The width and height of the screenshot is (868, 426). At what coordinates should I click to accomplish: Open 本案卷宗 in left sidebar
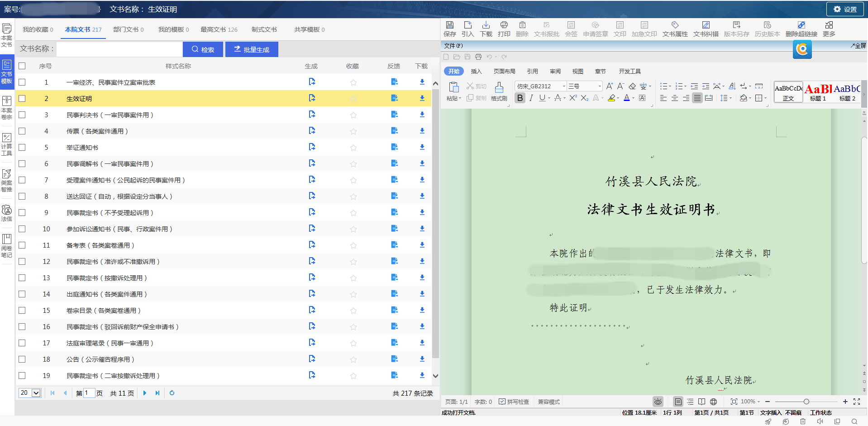coord(7,108)
